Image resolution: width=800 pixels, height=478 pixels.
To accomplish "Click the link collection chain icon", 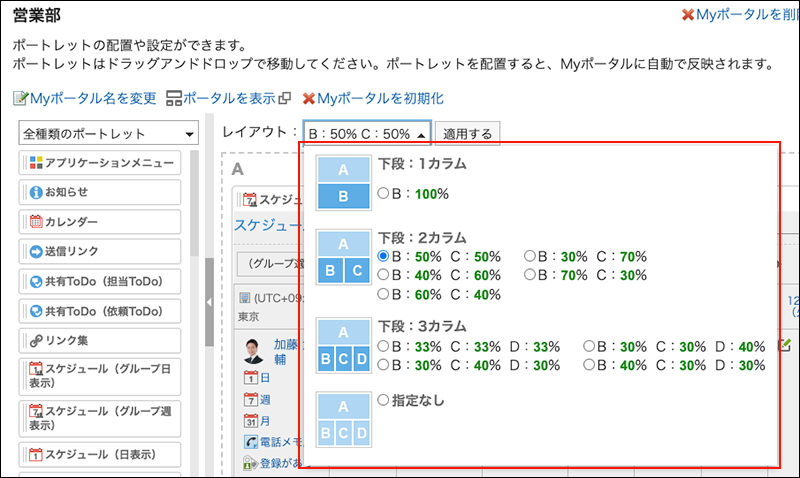I will tap(35, 341).
